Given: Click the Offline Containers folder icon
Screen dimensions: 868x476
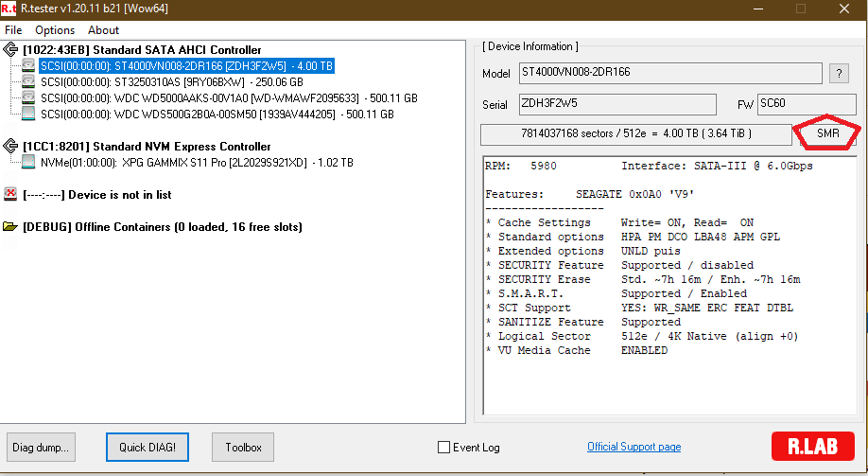Looking at the screenshot, I should (10, 226).
